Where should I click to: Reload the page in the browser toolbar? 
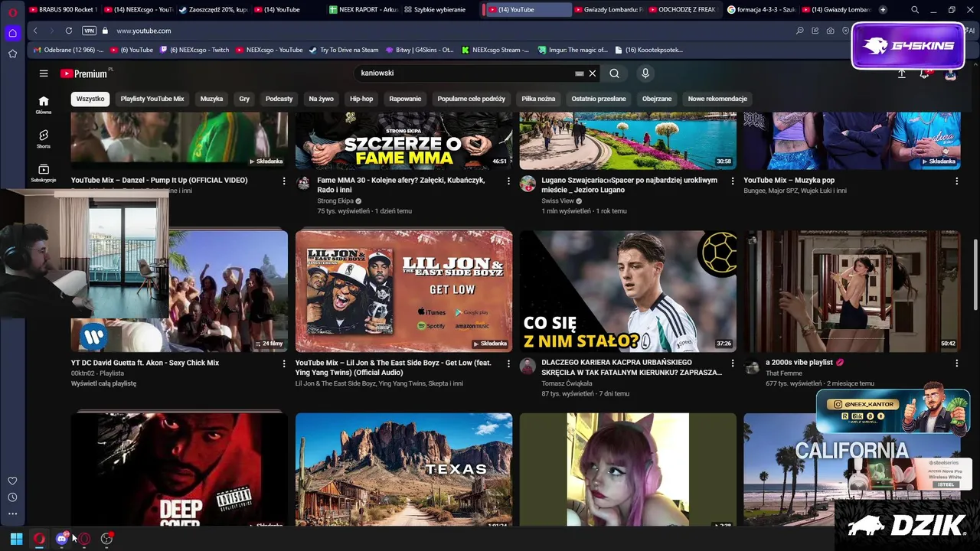[x=69, y=31]
